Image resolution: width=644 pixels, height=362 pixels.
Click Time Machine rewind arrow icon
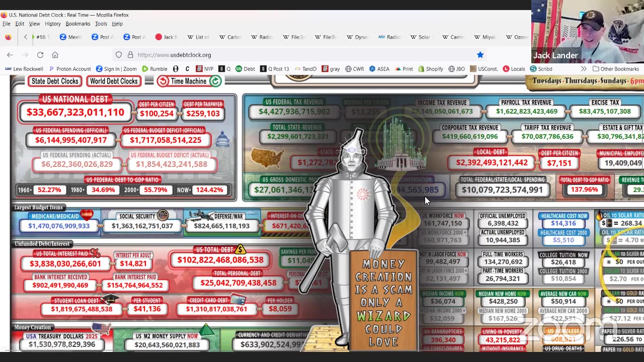[x=163, y=81]
